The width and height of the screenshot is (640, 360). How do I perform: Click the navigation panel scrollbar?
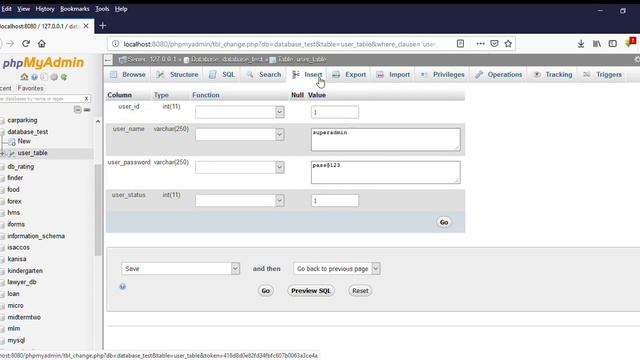tap(98, 210)
